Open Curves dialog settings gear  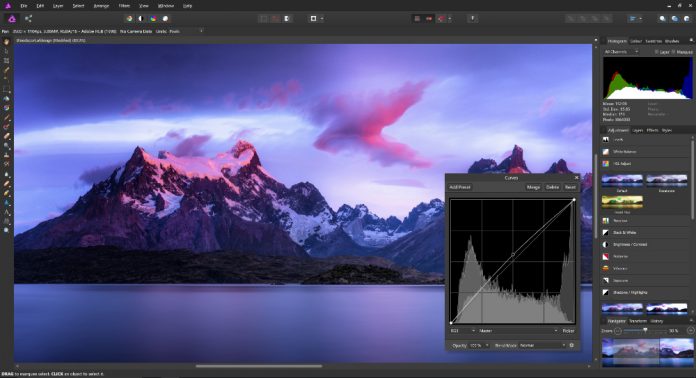tap(572, 345)
